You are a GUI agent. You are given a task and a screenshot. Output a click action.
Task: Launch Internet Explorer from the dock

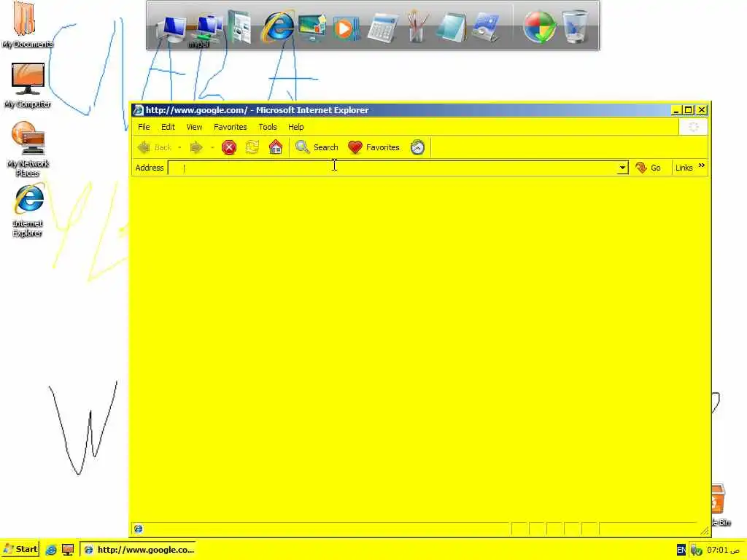[278, 26]
